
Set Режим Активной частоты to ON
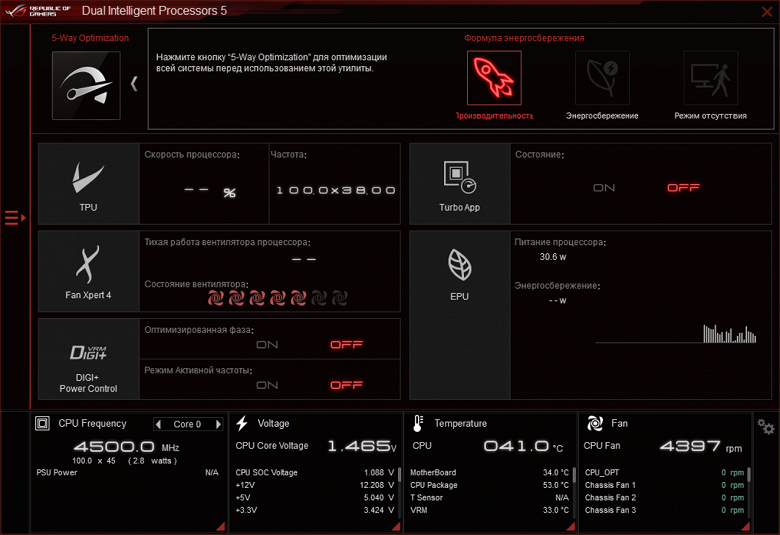(267, 385)
